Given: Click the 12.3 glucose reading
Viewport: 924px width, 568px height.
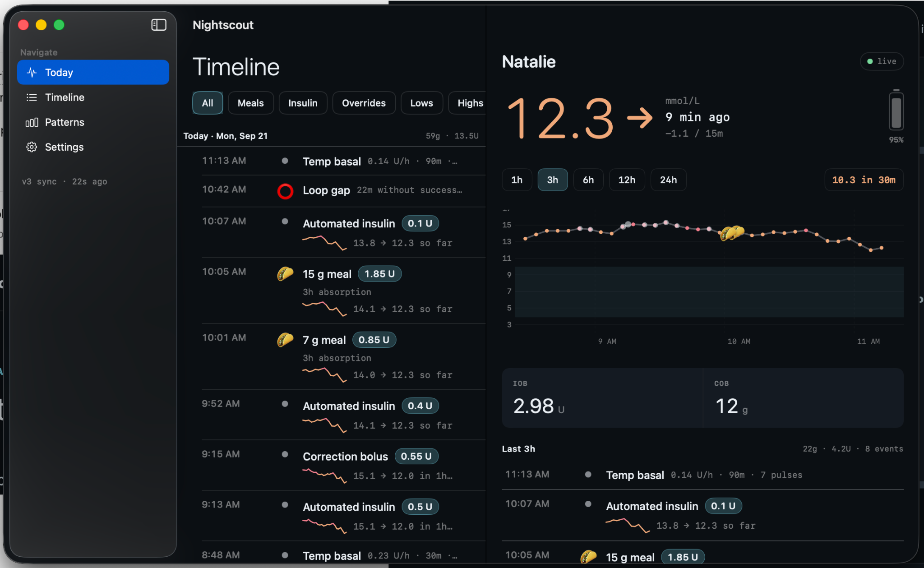Looking at the screenshot, I should click(x=560, y=118).
